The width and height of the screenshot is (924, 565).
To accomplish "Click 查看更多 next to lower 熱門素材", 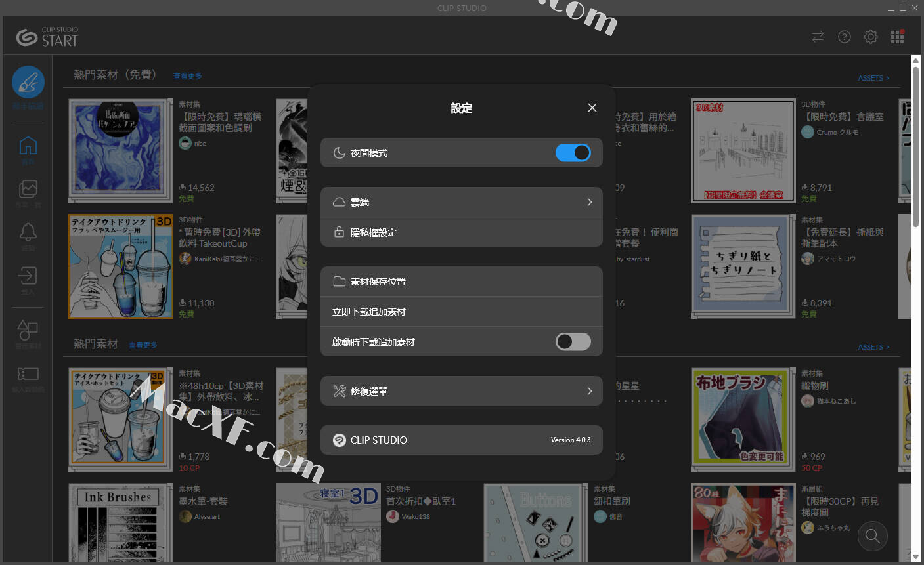I will pos(143,345).
